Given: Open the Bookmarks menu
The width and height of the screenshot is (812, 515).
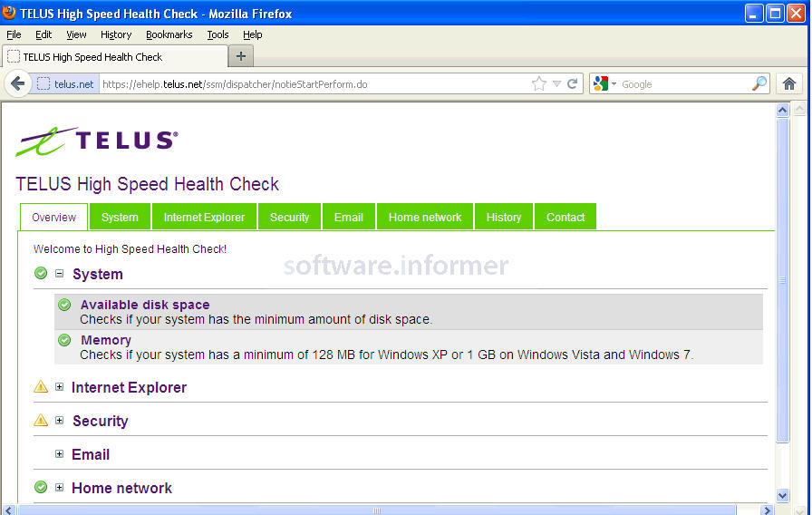Looking at the screenshot, I should tap(169, 34).
